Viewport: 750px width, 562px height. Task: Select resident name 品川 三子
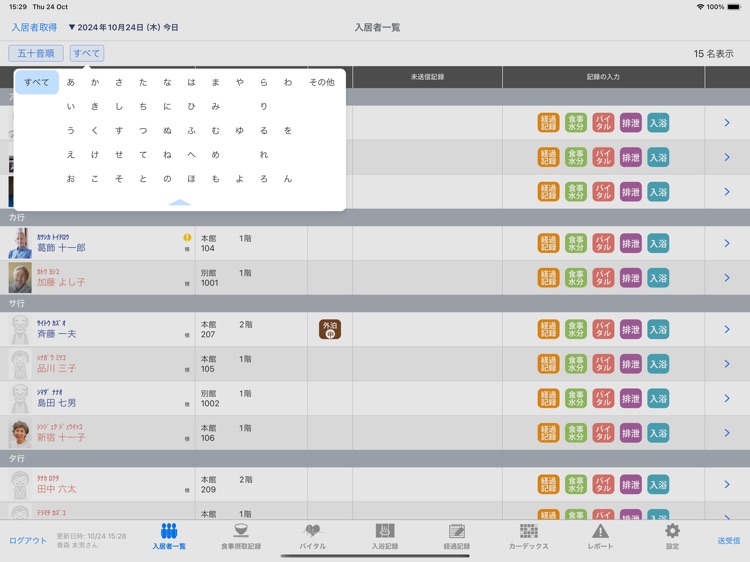tap(56, 369)
